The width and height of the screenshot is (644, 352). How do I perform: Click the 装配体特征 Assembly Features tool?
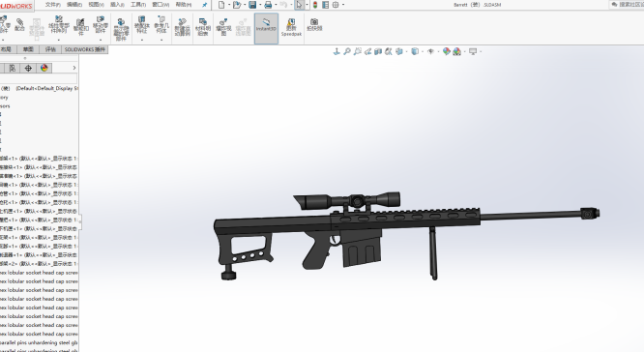click(142, 25)
